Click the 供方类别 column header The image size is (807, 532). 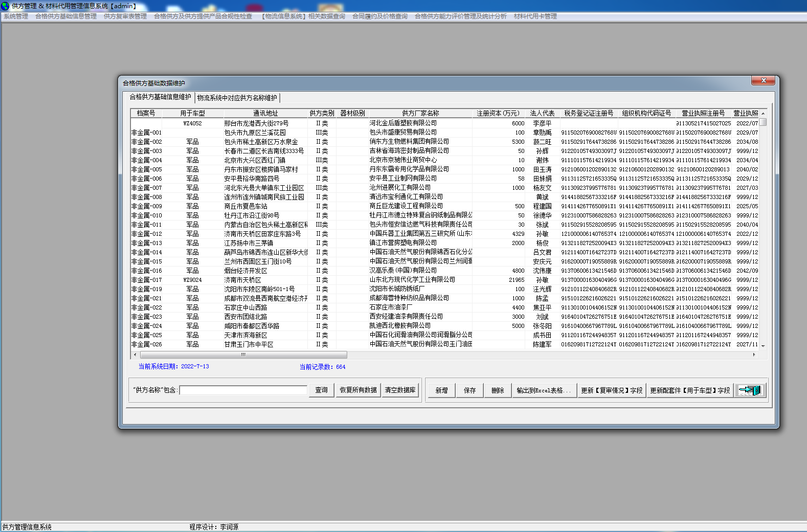coord(322,113)
